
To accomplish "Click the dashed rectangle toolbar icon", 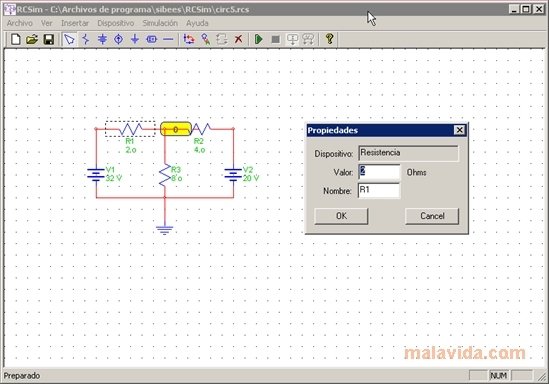I will tap(222, 39).
